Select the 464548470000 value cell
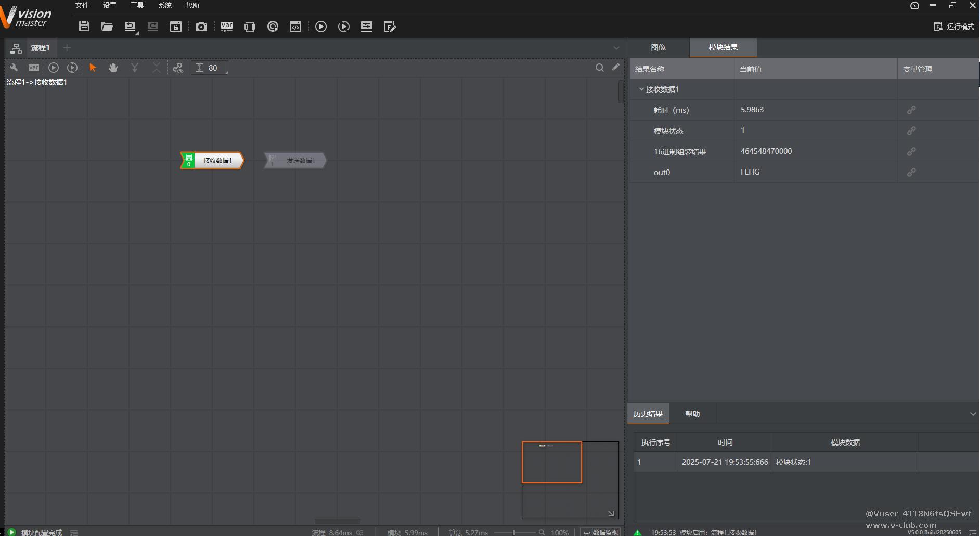 pos(816,151)
